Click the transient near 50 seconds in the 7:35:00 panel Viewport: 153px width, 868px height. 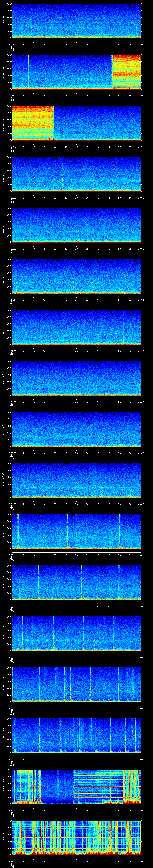(119, 531)
